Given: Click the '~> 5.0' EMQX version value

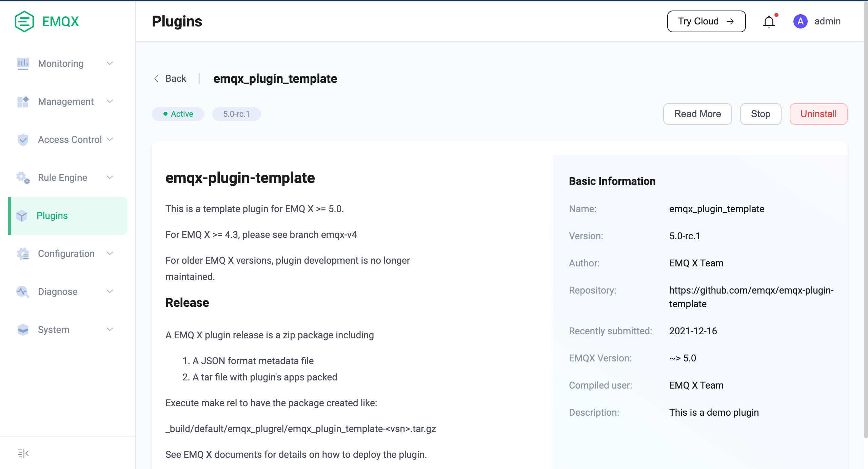Looking at the screenshot, I should pyautogui.click(x=683, y=358).
